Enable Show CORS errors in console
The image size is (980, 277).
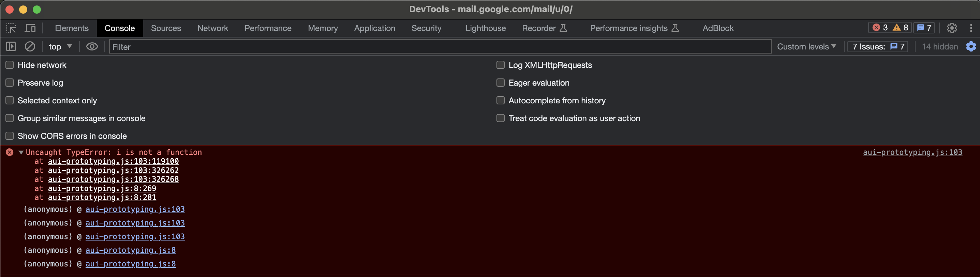10,136
